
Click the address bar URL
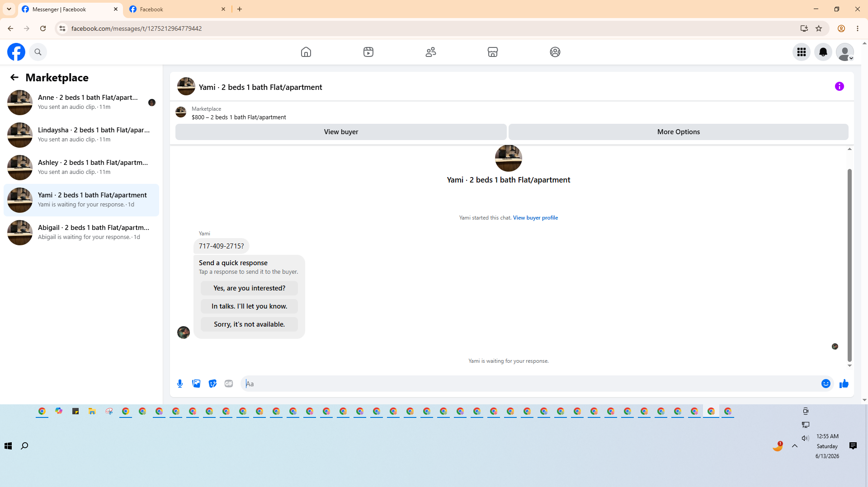[x=137, y=28]
